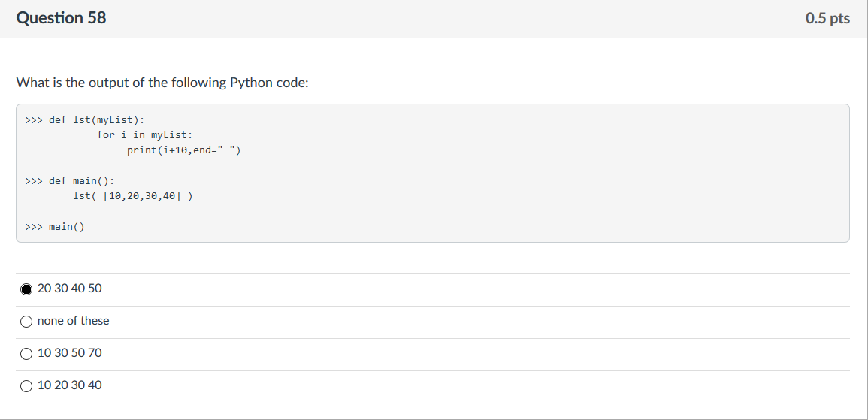
Task: Click the "for i in myList:" code line
Action: pyautogui.click(x=145, y=135)
